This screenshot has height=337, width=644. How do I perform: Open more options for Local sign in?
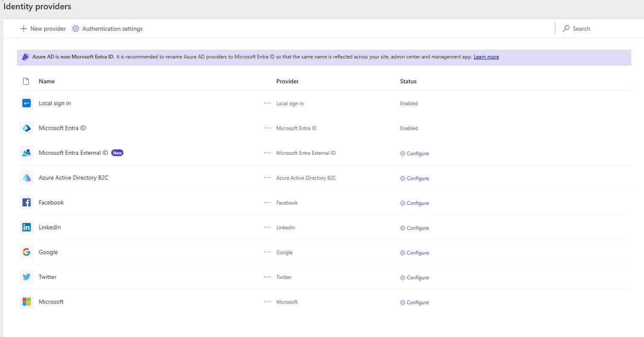point(267,103)
